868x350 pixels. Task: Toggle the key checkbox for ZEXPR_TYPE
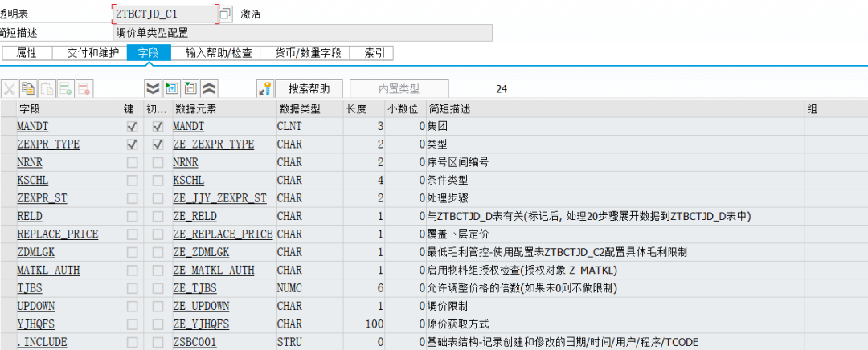coord(133,144)
